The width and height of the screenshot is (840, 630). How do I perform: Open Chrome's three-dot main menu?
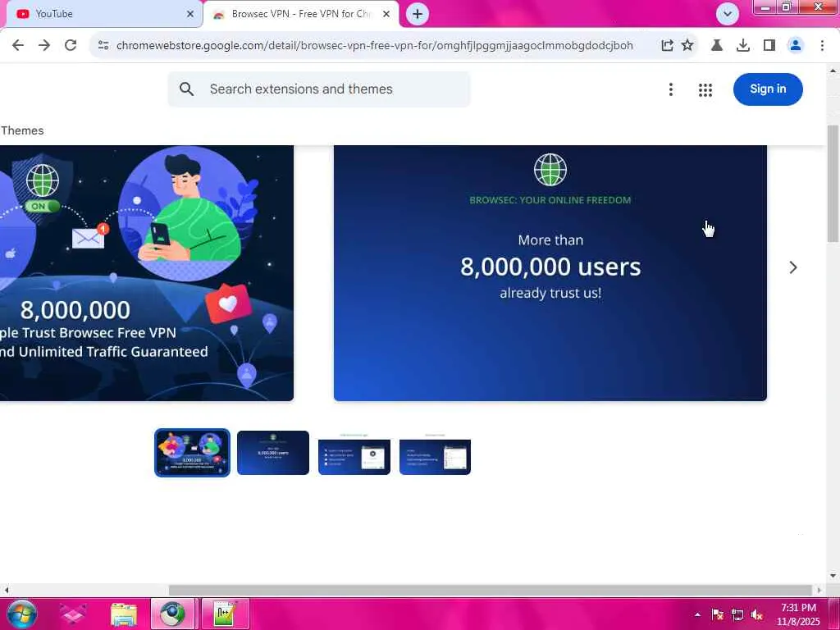pyautogui.click(x=822, y=46)
